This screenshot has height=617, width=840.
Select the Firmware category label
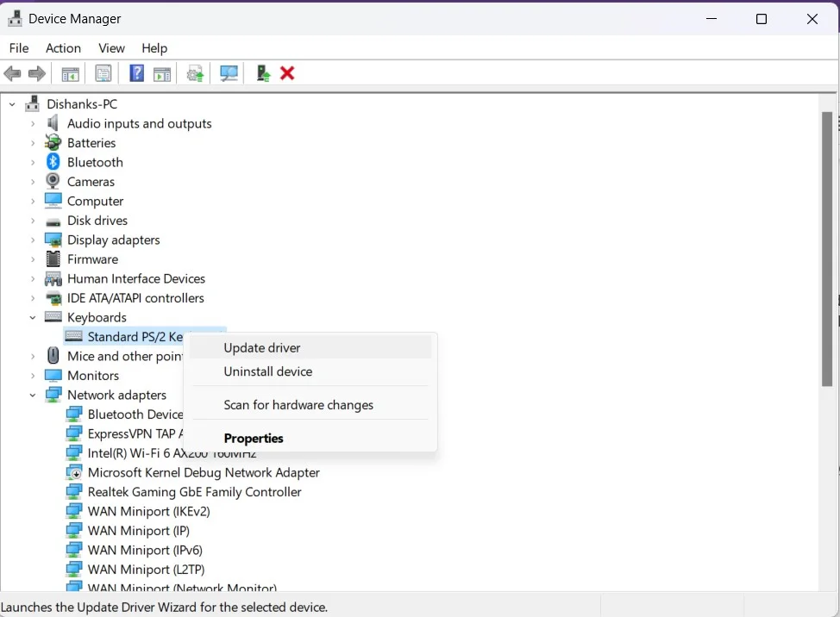point(92,259)
